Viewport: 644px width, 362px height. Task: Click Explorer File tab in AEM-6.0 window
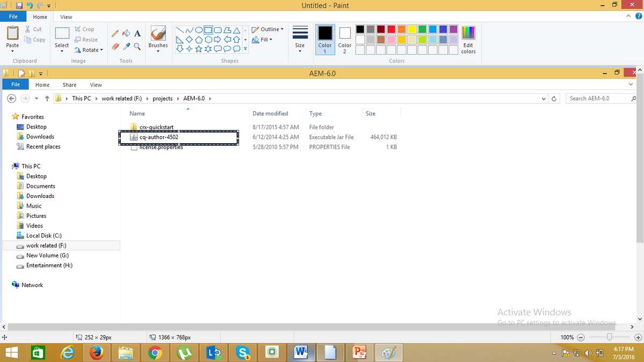(16, 85)
